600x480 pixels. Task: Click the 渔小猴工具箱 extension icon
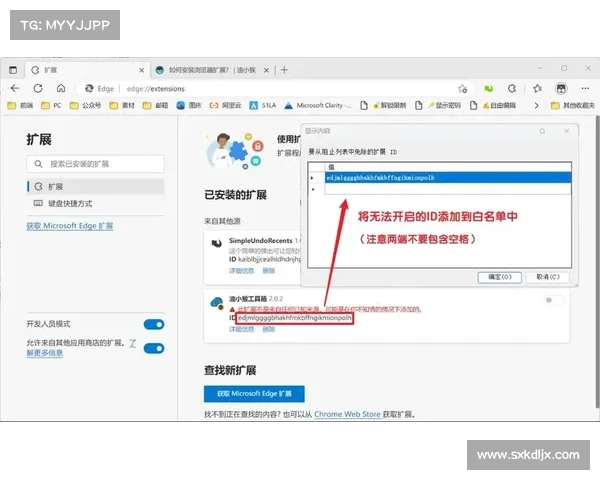click(214, 303)
